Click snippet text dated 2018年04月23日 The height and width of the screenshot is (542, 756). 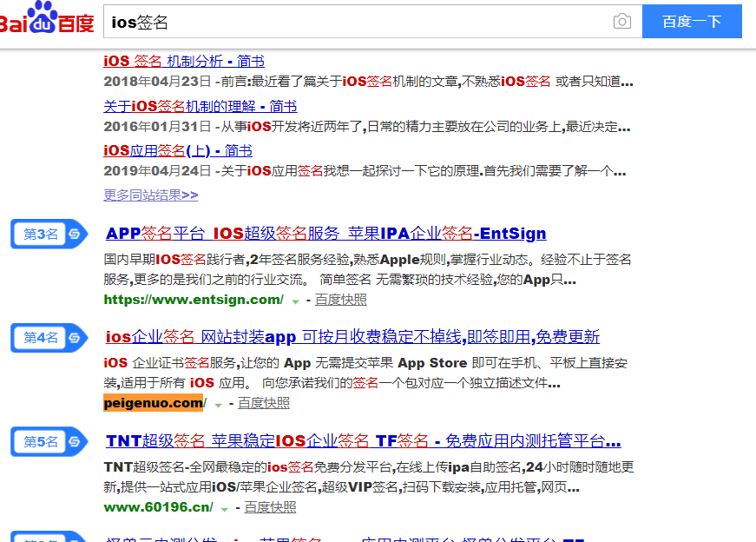(x=368, y=82)
